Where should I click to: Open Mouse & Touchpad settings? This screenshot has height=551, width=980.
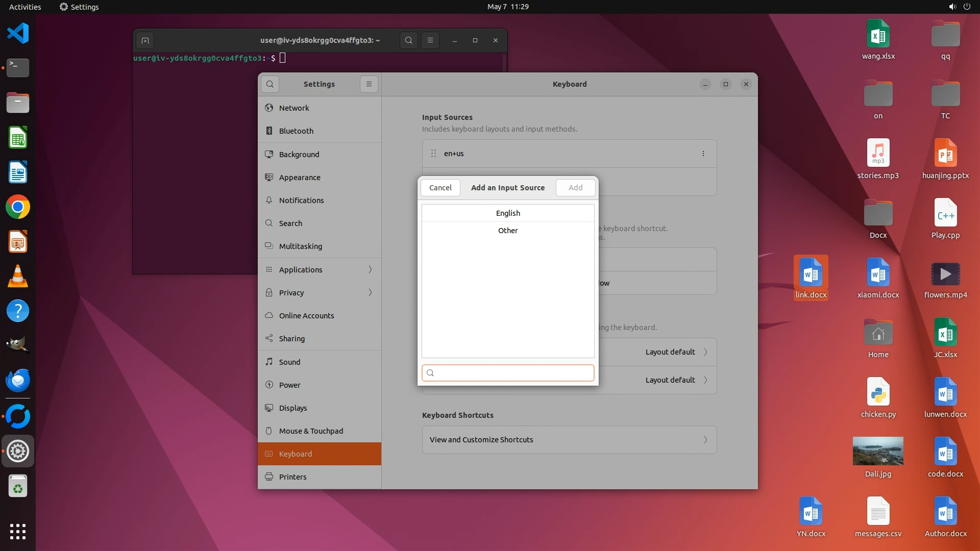point(311,431)
